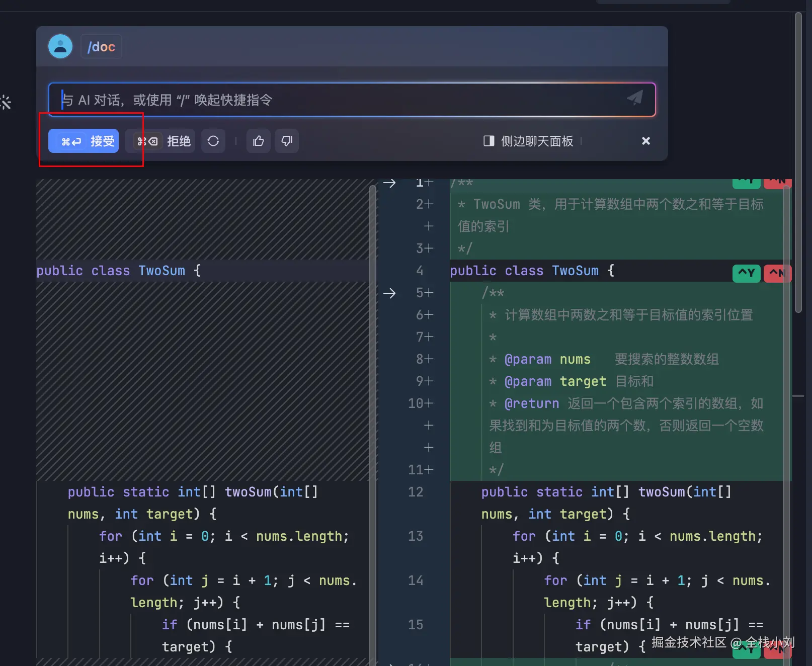Click the user avatar icon

tap(60, 46)
